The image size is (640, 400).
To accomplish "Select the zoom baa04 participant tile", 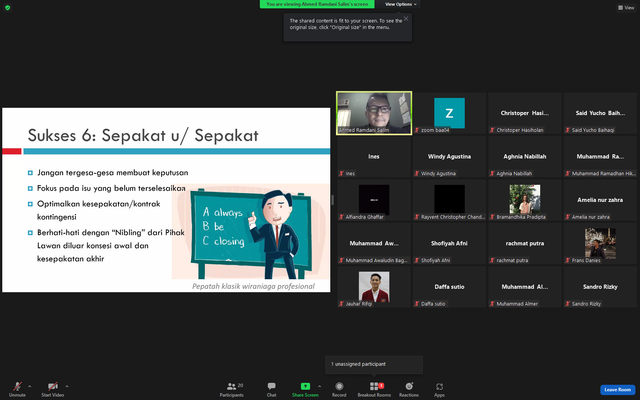I will (449, 113).
